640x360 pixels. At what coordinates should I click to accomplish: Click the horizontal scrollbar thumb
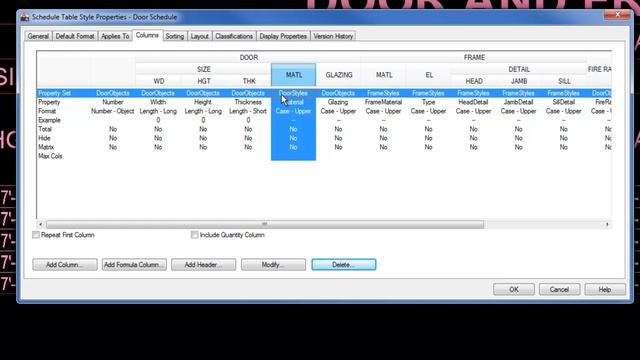[x=264, y=224]
